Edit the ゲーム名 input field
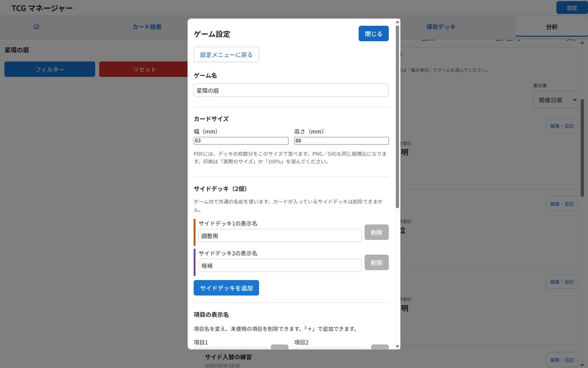 pos(291,90)
